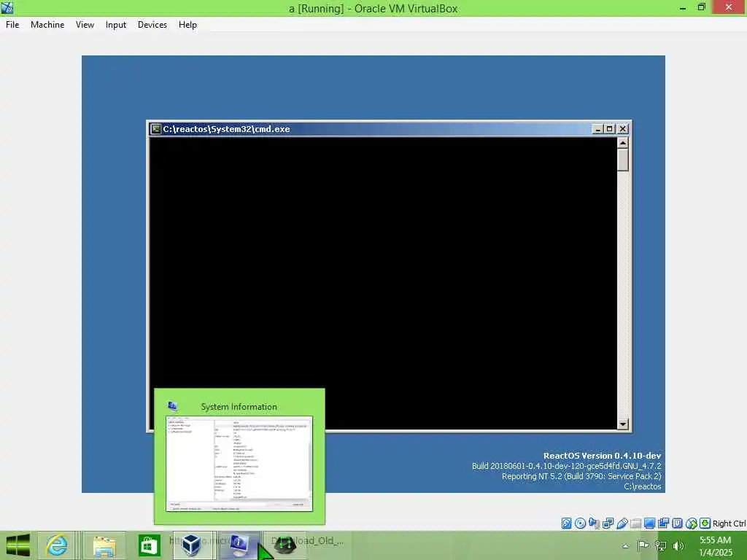The image size is (747, 560).
Task: Click the keyboard capture green arrow icon
Action: tap(705, 524)
